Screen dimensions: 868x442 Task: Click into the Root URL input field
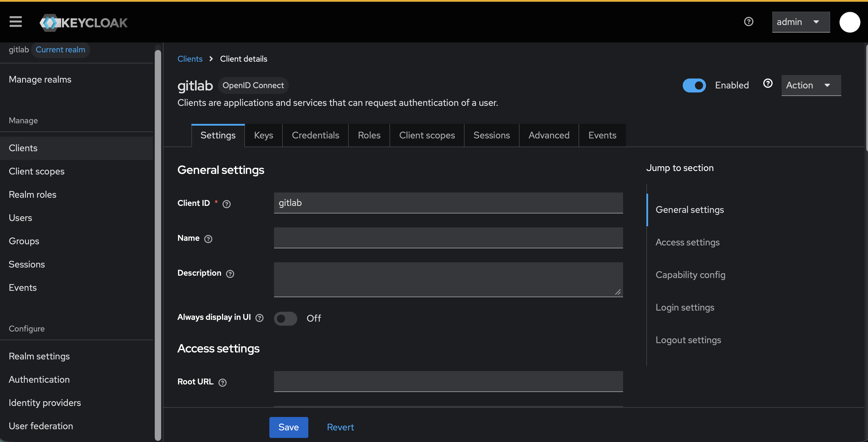(x=448, y=381)
